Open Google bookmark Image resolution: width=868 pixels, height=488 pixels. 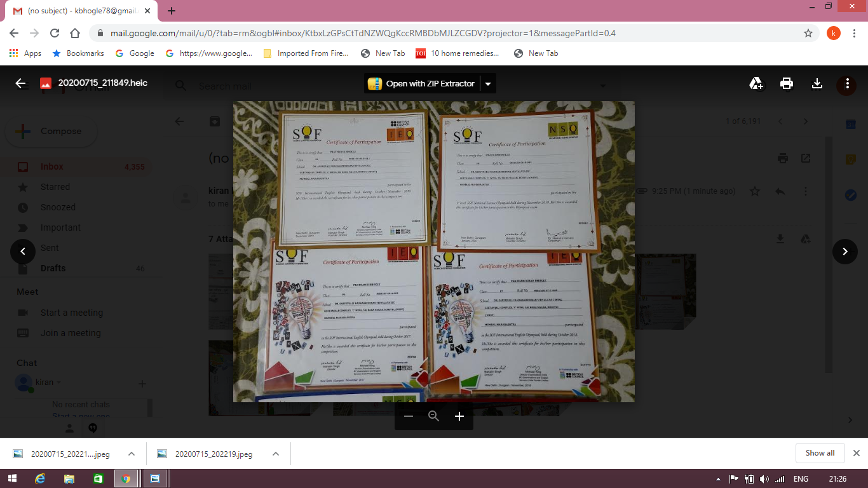(x=135, y=53)
